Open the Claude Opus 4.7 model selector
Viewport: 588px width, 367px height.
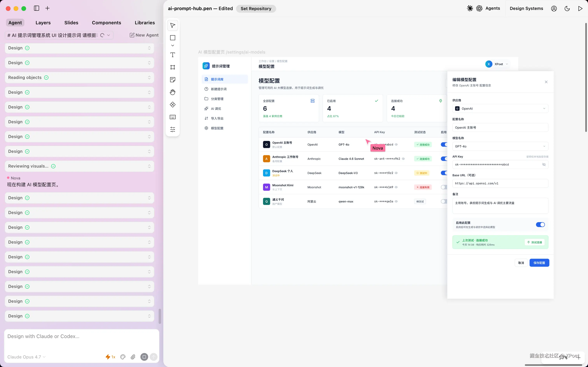coord(26,357)
